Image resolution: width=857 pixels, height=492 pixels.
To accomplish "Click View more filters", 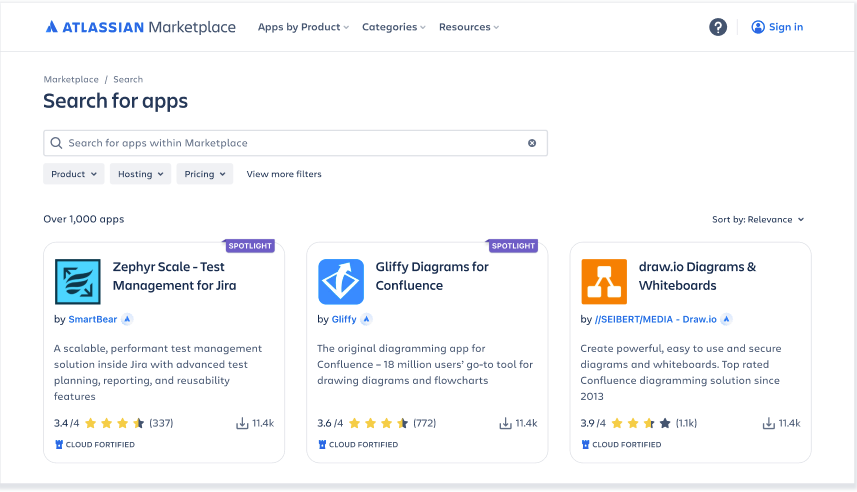I will [x=284, y=174].
